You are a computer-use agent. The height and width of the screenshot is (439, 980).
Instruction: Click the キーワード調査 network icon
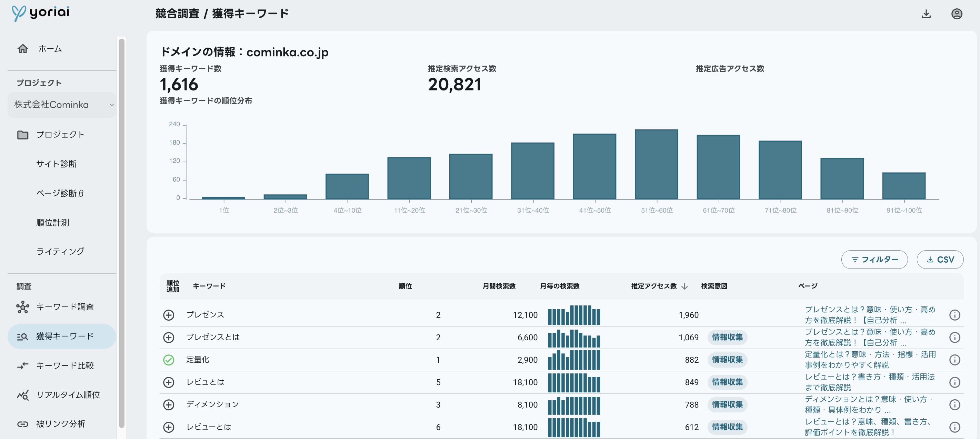pyautogui.click(x=23, y=307)
